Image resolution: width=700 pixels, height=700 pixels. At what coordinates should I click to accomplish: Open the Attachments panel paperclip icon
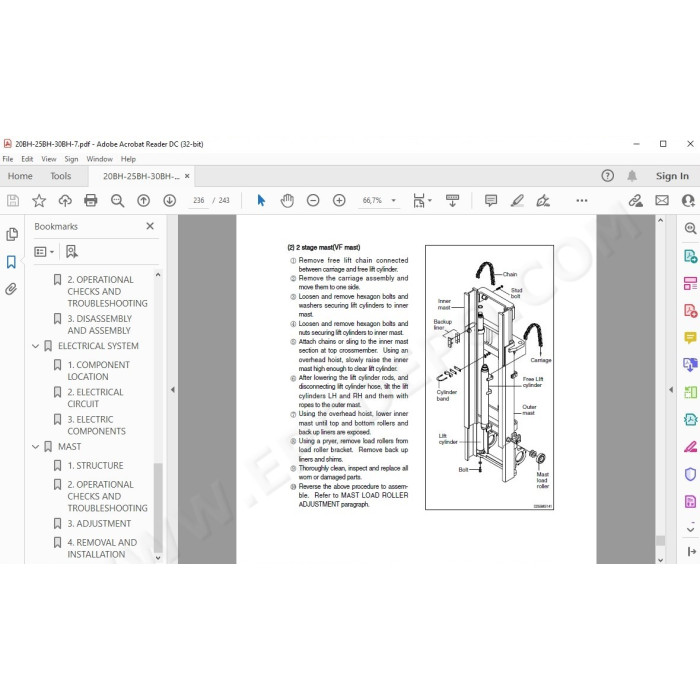click(11, 289)
